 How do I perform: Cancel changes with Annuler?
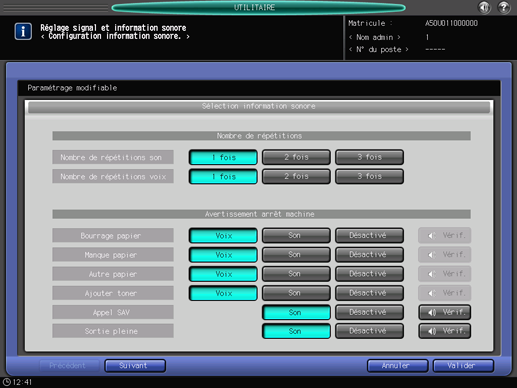click(x=397, y=366)
